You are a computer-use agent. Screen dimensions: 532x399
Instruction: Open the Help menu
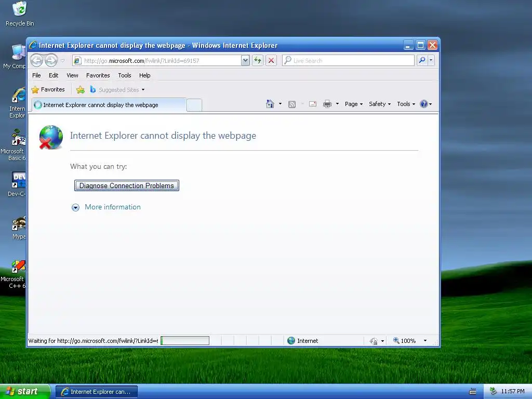click(144, 75)
